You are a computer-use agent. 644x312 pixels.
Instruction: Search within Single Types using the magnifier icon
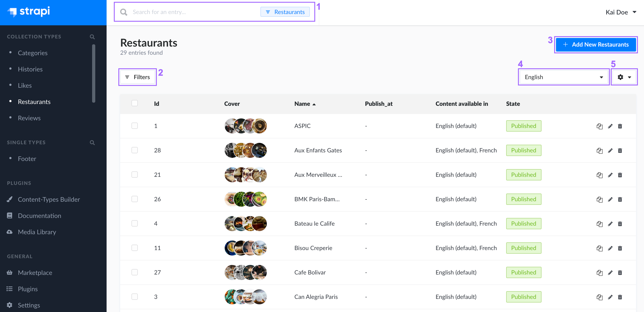92,142
